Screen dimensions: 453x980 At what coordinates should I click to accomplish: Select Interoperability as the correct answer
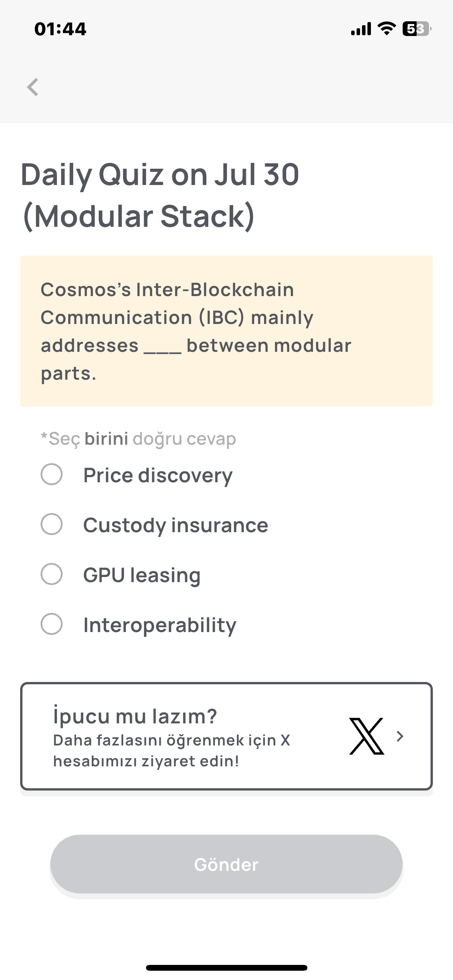coord(51,625)
